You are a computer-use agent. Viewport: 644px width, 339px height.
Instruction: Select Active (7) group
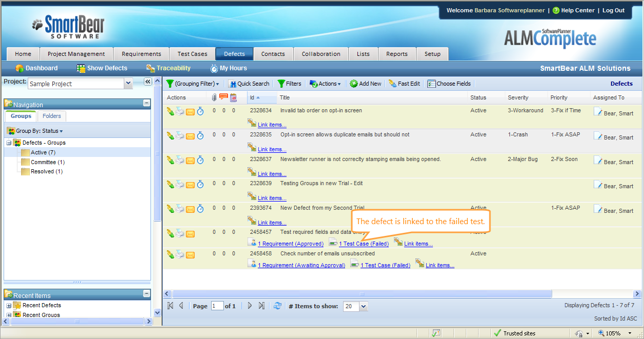point(43,152)
